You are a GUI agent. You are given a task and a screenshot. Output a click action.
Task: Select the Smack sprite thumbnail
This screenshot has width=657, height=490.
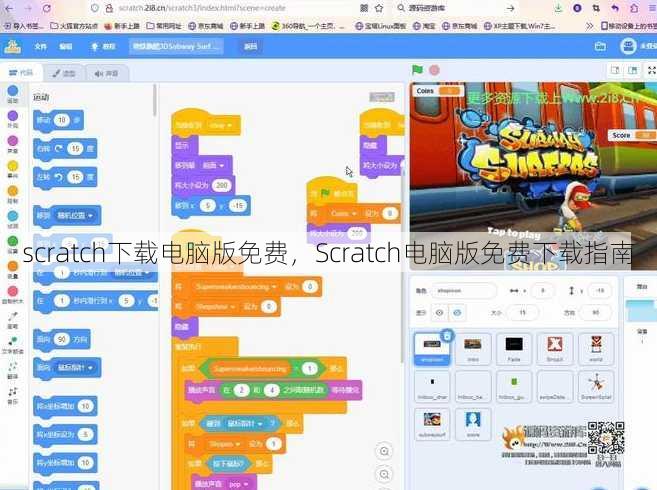555,349
